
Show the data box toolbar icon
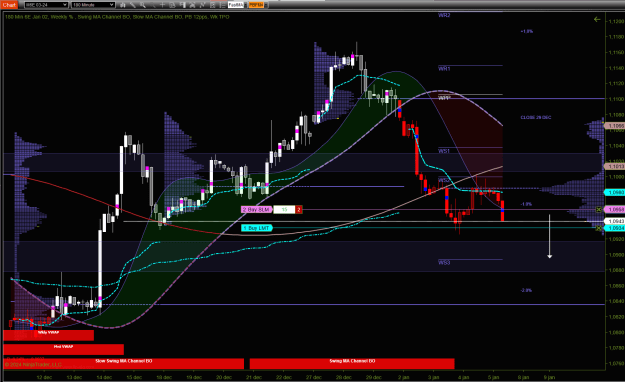(173, 5)
